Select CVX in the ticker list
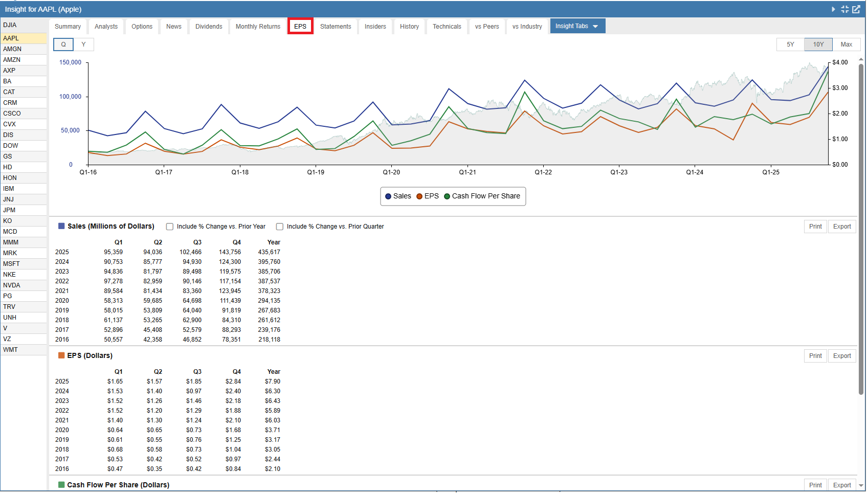868x494 pixels. pyautogui.click(x=24, y=124)
